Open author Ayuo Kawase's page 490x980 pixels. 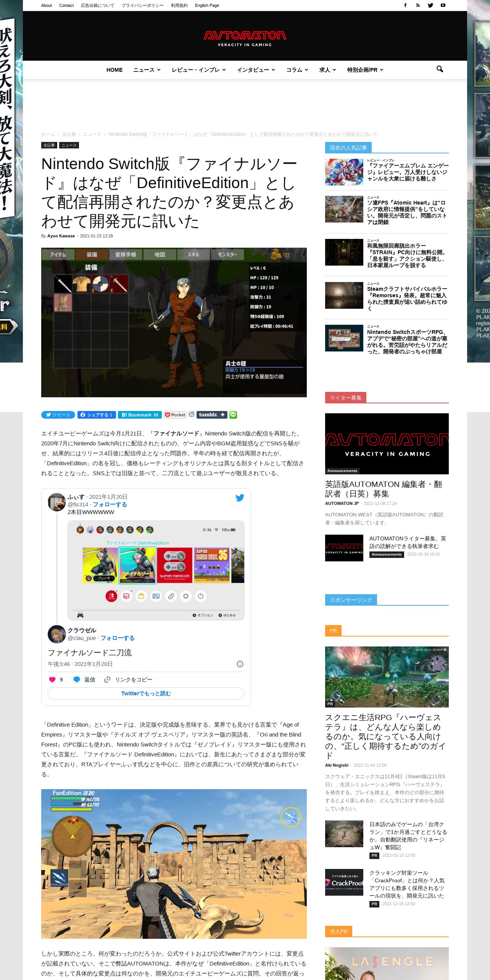coord(61,236)
